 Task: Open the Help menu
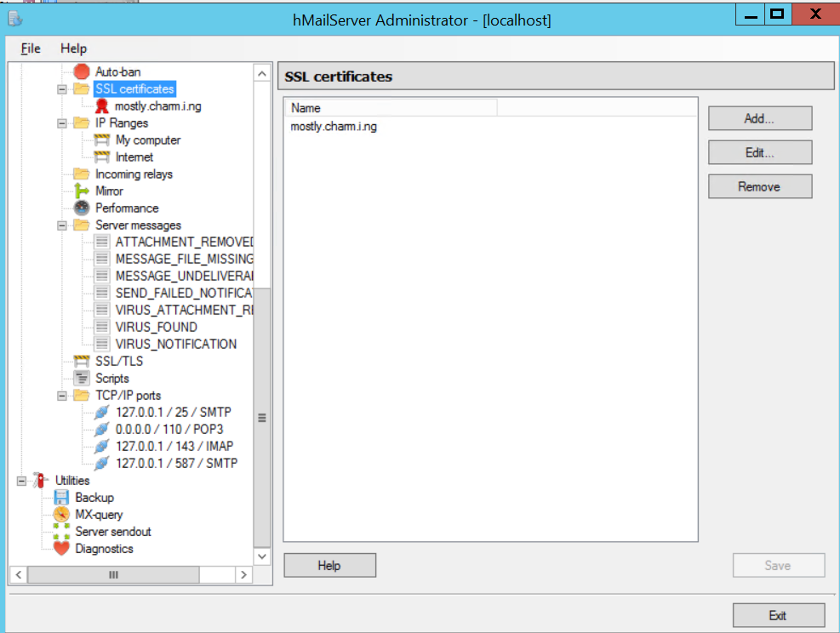point(73,48)
